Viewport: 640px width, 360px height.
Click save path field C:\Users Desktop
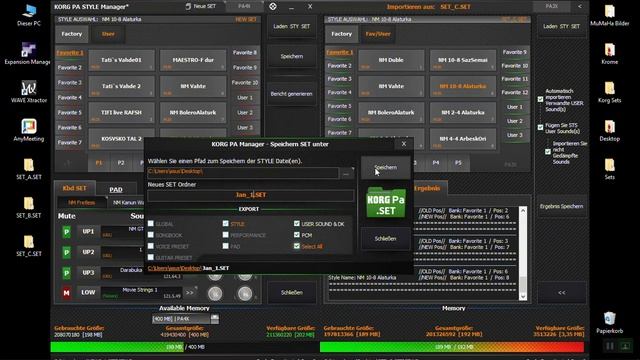point(243,172)
